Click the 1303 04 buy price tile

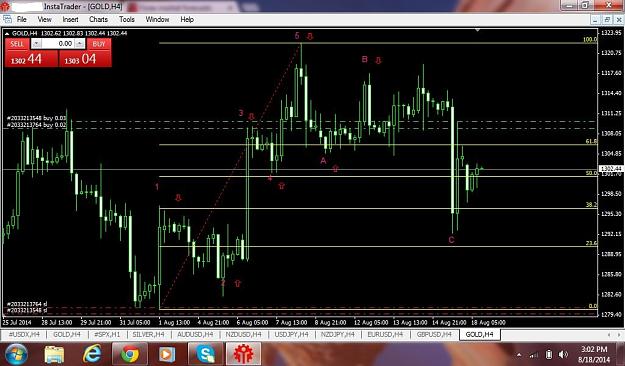click(x=85, y=59)
